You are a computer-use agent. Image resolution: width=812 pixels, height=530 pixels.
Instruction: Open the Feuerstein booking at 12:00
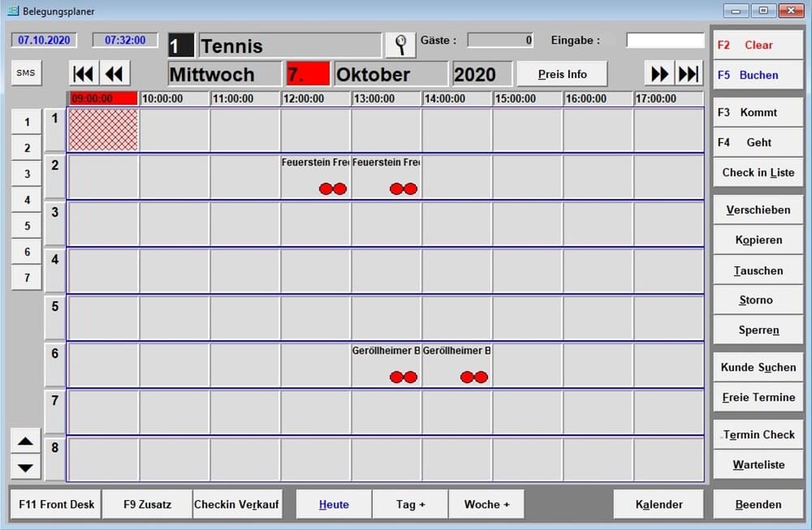point(316,177)
